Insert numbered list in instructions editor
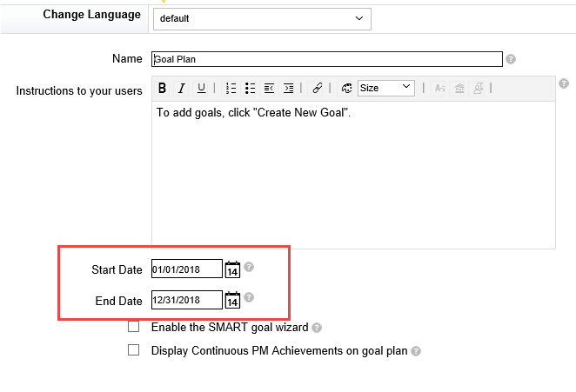 pyautogui.click(x=231, y=88)
